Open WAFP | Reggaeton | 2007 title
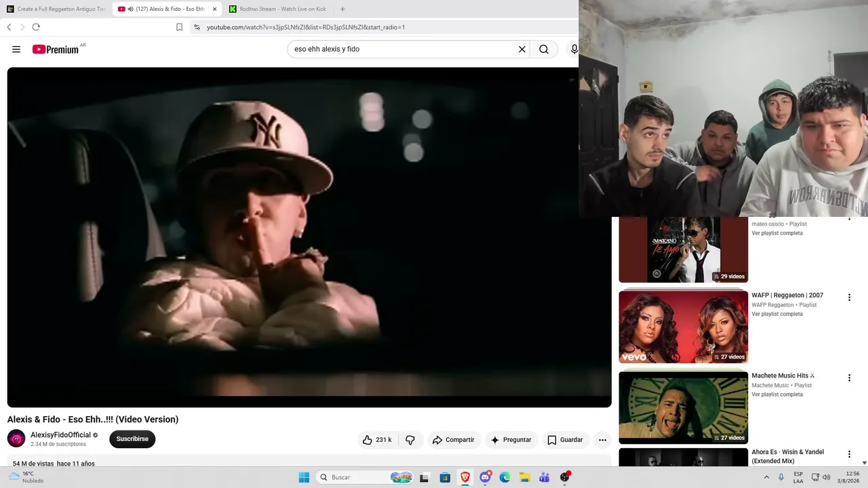This screenshot has height=488, width=868. 787,296
